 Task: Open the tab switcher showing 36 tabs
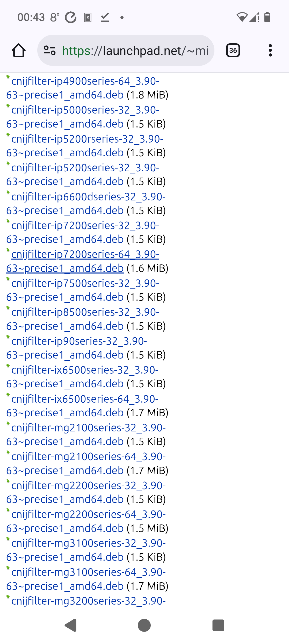233,50
